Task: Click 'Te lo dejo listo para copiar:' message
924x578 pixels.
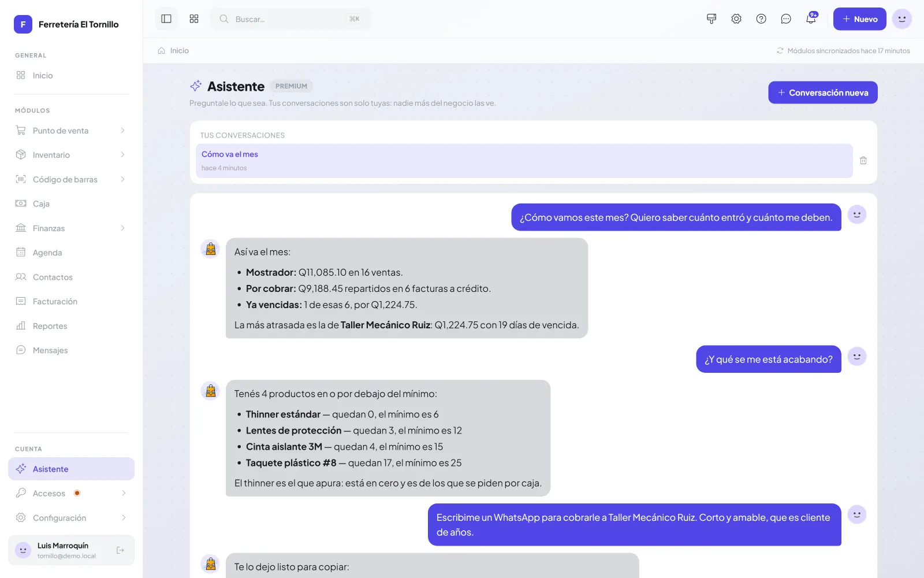Action: click(x=292, y=567)
